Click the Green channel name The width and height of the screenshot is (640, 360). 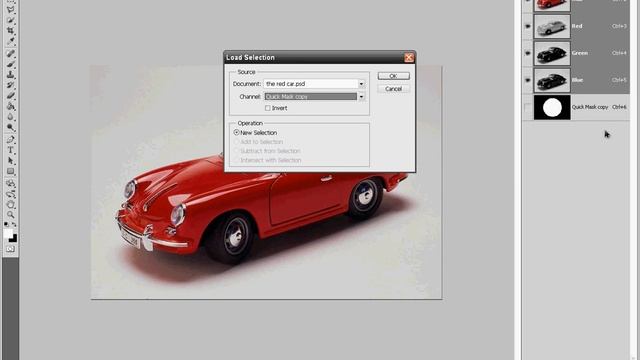pyautogui.click(x=580, y=53)
